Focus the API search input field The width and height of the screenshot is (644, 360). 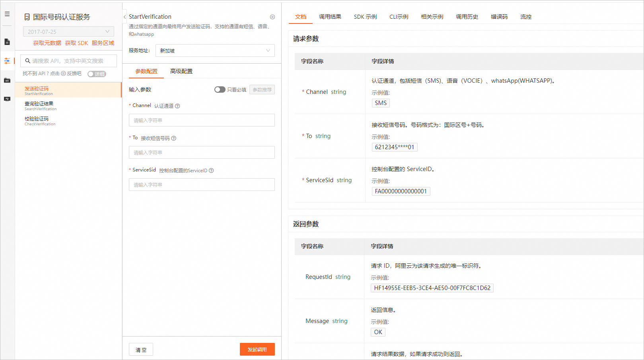(68, 61)
